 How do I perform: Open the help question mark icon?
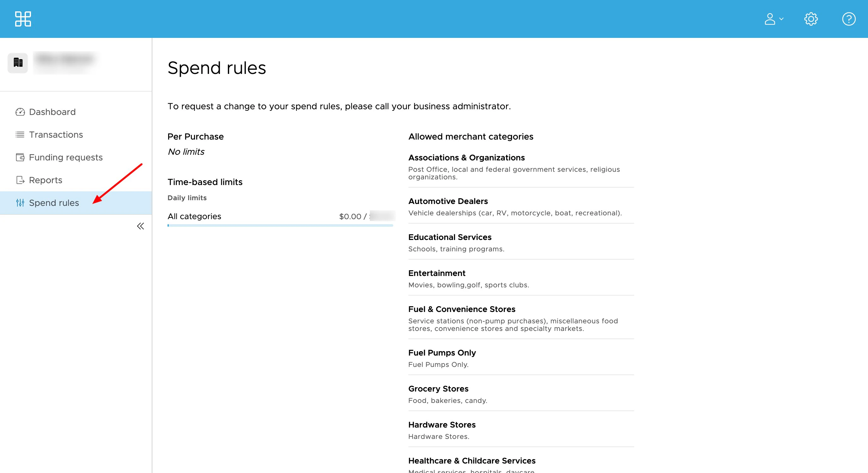click(x=848, y=19)
